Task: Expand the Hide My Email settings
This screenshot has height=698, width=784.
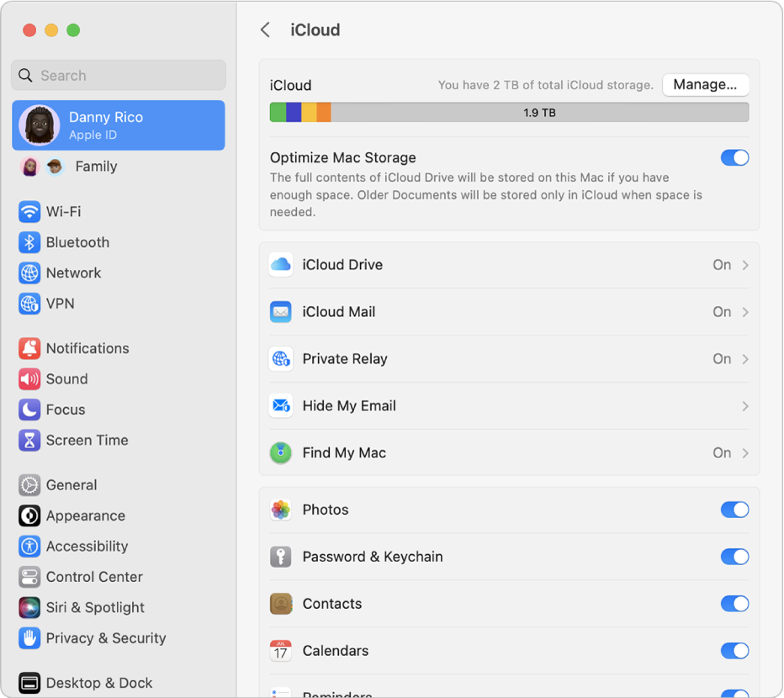Action: pos(744,406)
